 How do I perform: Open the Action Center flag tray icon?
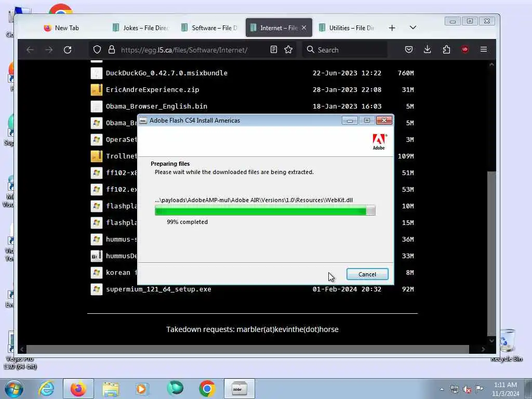click(x=480, y=389)
